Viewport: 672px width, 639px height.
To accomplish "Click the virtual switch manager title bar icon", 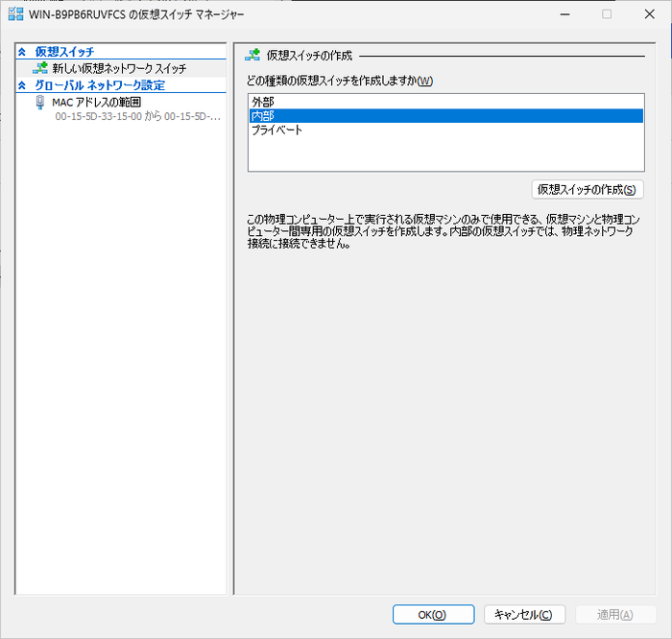I will pos(16,14).
